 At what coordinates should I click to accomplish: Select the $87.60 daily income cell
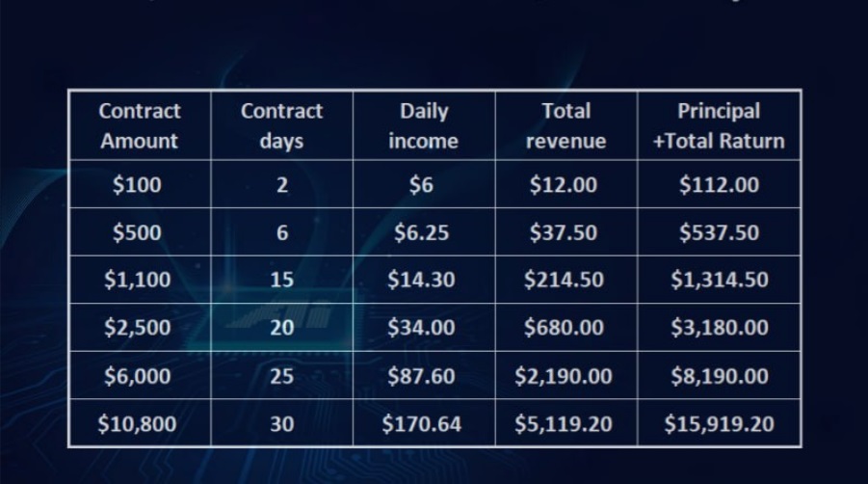click(421, 375)
